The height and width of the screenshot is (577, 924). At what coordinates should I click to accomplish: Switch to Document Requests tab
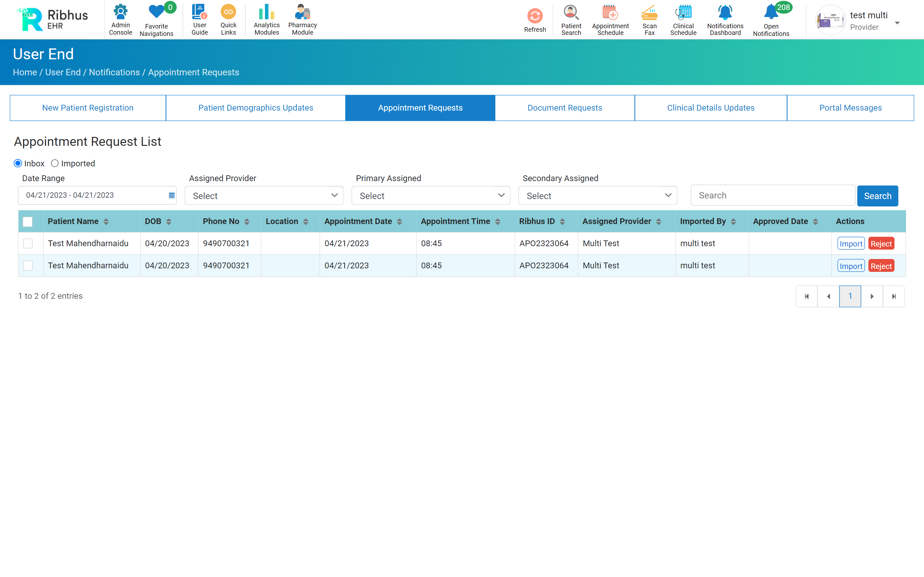tap(565, 108)
